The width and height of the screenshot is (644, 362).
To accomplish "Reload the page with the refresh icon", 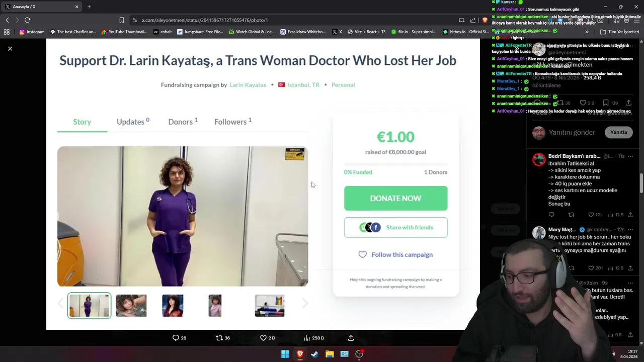I will pos(27,20).
